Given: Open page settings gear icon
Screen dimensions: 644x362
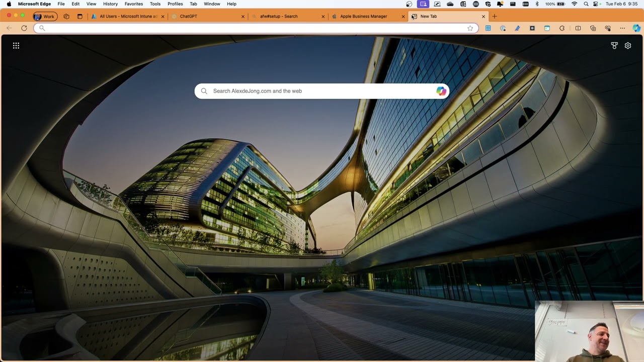Looking at the screenshot, I should point(628,46).
